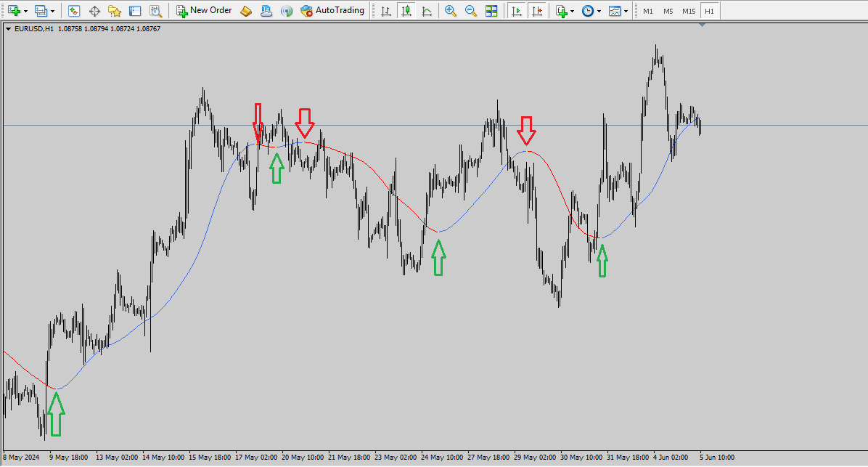868x467 pixels.
Task: Expand the new chart dropdown arrow
Action: [x=26, y=12]
